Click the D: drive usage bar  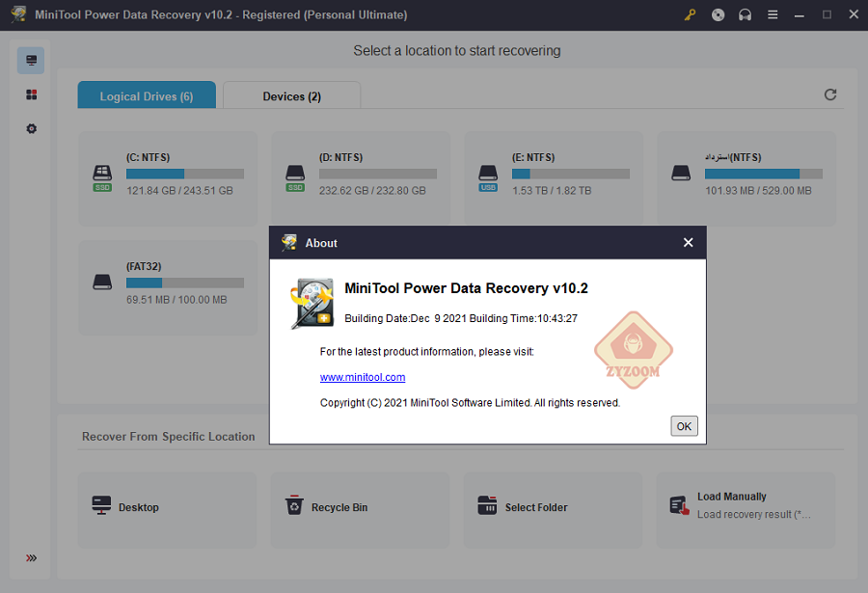click(x=377, y=174)
